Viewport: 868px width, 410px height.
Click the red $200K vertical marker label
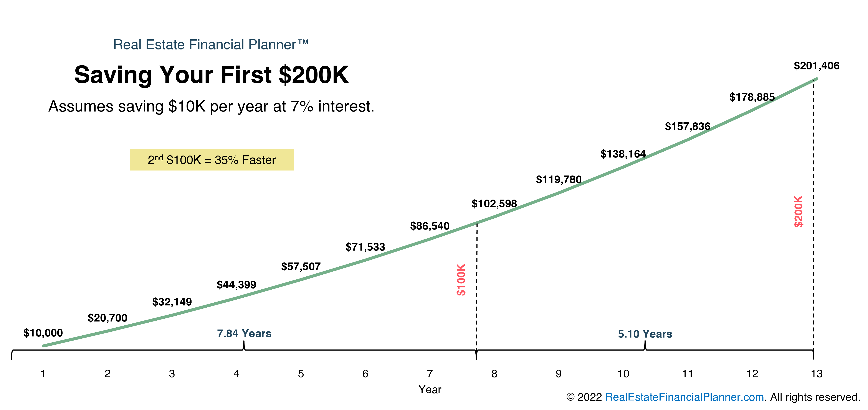coord(799,211)
